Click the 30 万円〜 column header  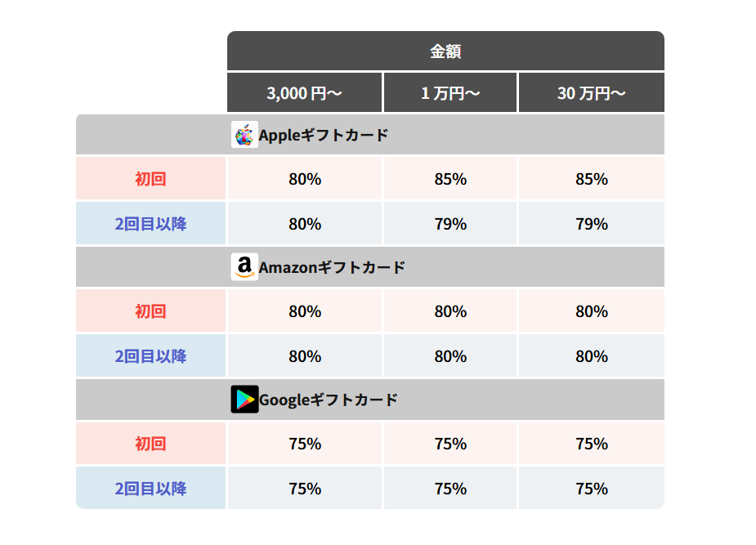pos(592,92)
